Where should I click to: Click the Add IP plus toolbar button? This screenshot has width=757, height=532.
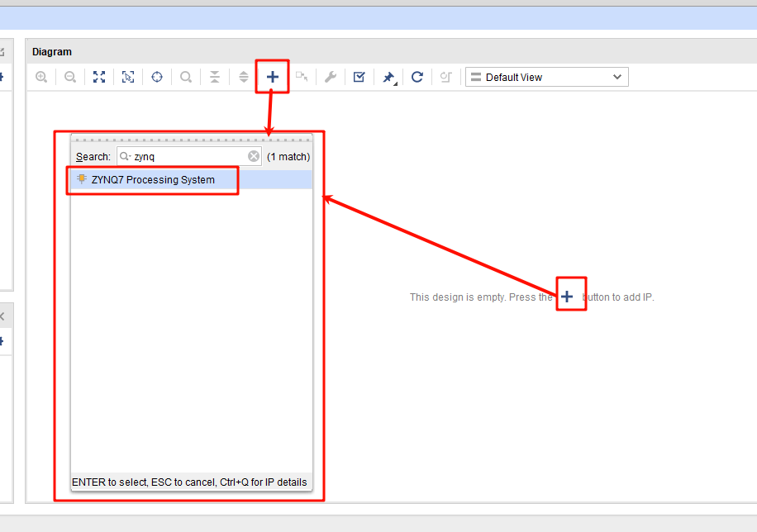272,77
